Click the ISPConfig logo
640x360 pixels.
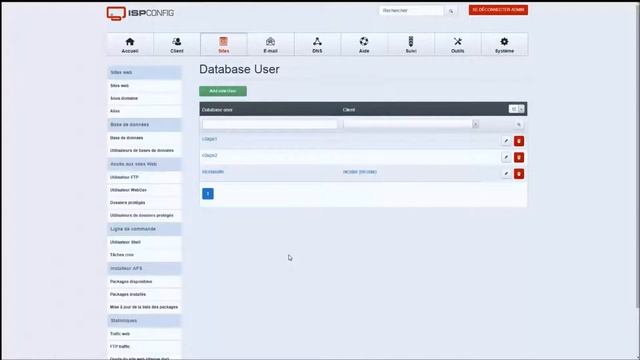pos(140,13)
